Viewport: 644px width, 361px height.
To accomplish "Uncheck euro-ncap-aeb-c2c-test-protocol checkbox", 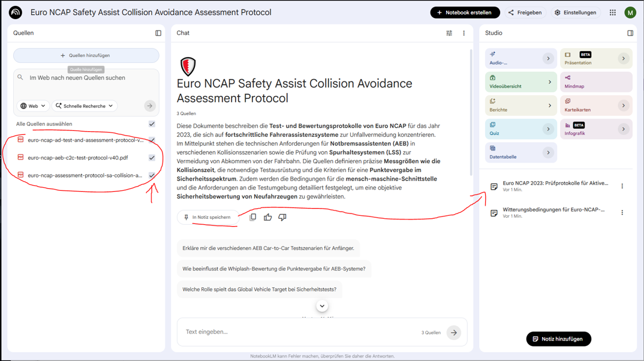I will (x=152, y=157).
